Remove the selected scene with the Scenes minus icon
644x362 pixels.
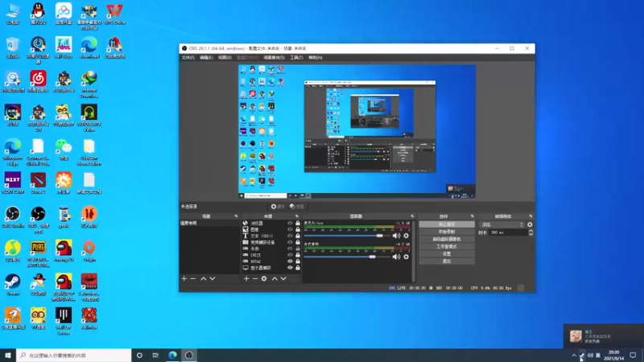pyautogui.click(x=193, y=278)
